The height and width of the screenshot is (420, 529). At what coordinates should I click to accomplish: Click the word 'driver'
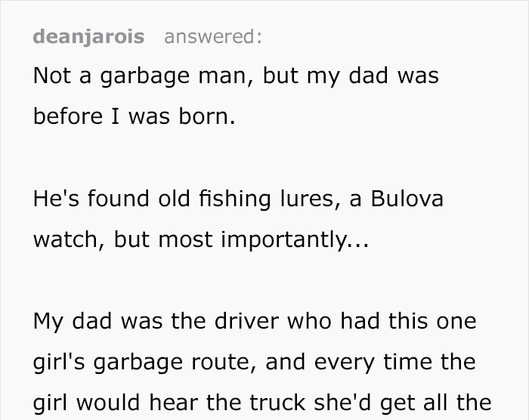[250, 321]
